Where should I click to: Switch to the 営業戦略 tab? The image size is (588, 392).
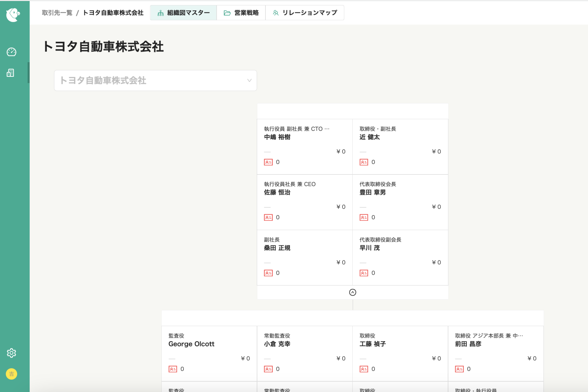pos(241,13)
